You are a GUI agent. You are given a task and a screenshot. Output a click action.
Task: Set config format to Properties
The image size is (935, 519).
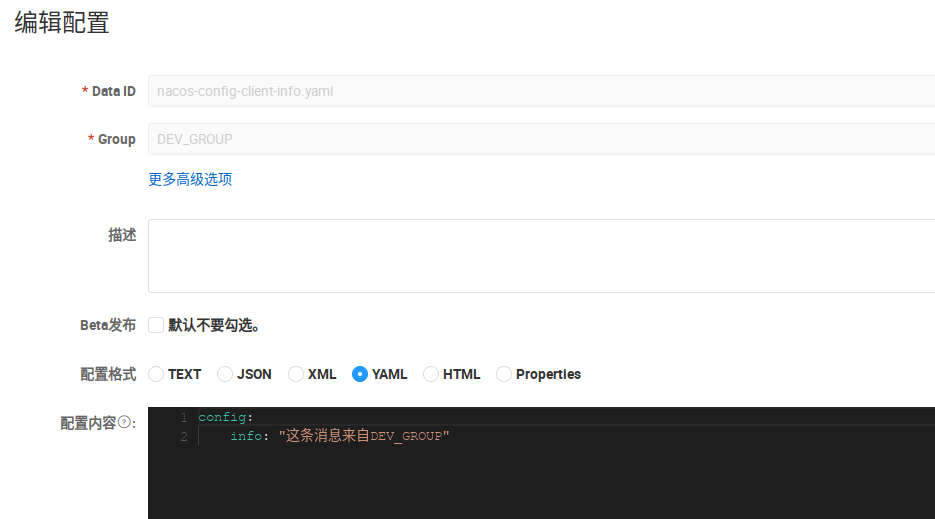(504, 374)
